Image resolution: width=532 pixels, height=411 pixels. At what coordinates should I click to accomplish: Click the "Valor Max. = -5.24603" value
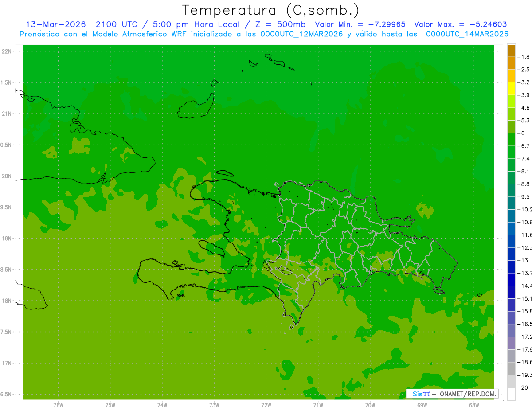[460, 24]
